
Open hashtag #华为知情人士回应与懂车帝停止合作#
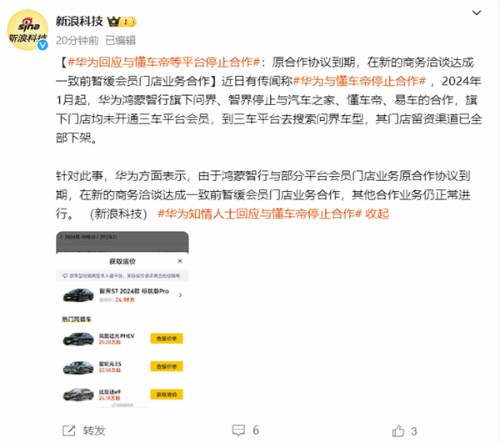[260, 214]
